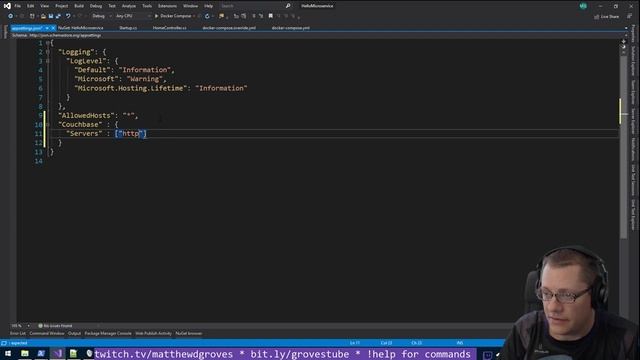Switch to the docker-compose.override.yml tab
640x360 pixels.
pos(229,28)
